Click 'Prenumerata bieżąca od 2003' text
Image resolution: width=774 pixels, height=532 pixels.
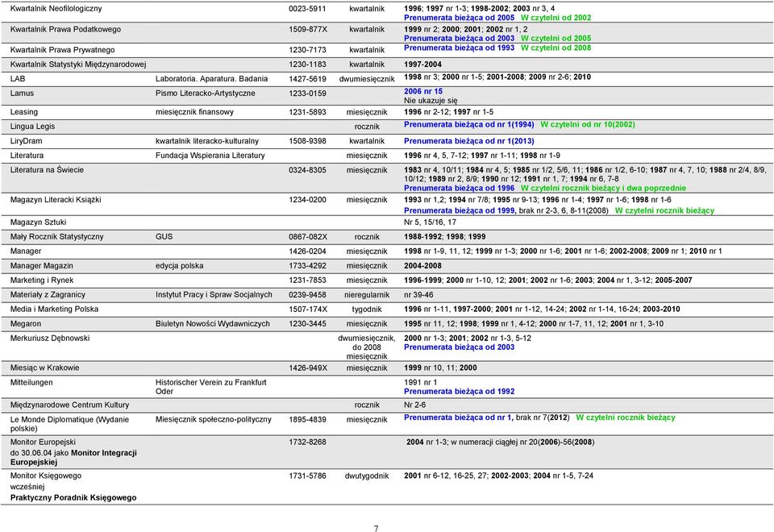[x=459, y=39]
